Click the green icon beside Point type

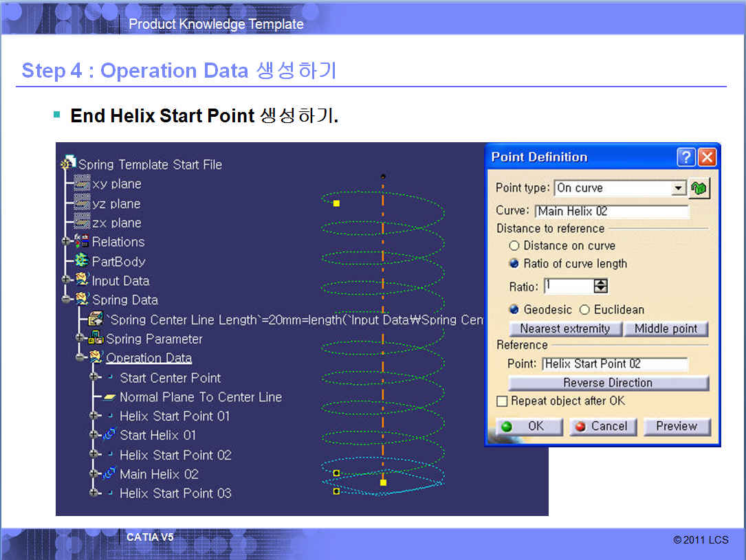699,188
